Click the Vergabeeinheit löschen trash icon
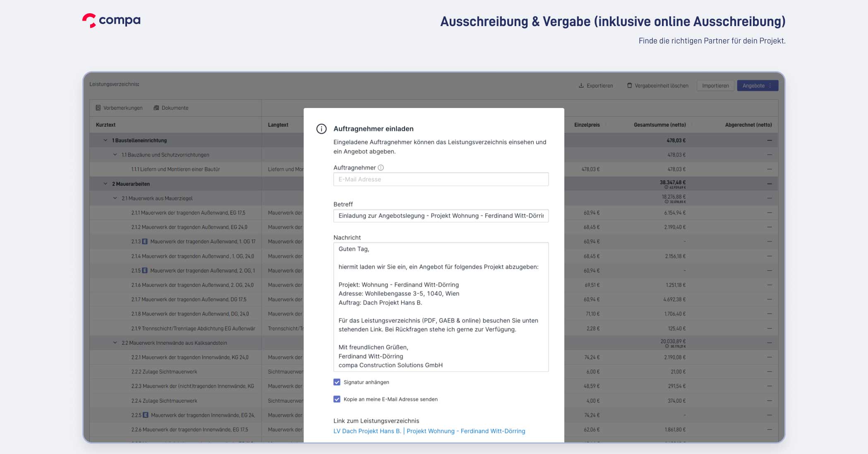The width and height of the screenshot is (868, 454). tap(629, 86)
